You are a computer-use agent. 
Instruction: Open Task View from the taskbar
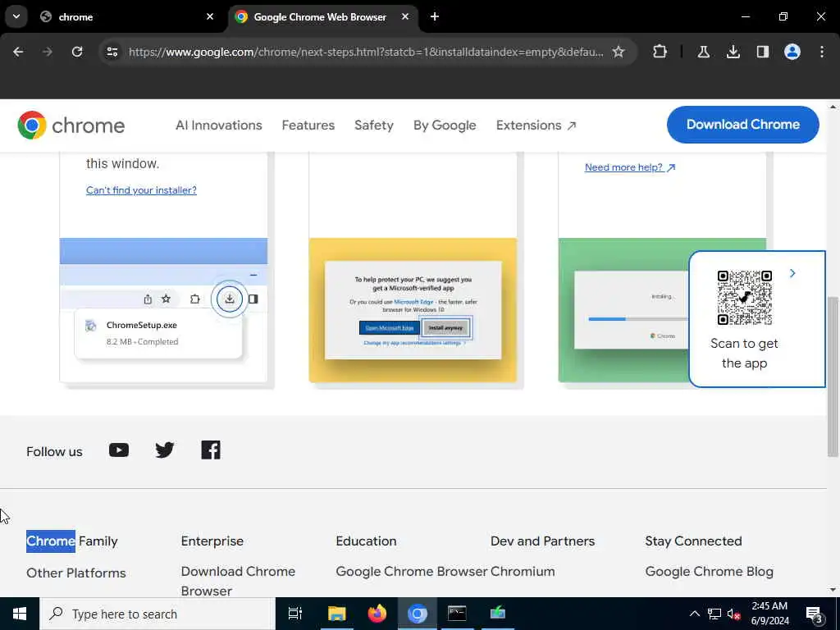click(295, 614)
